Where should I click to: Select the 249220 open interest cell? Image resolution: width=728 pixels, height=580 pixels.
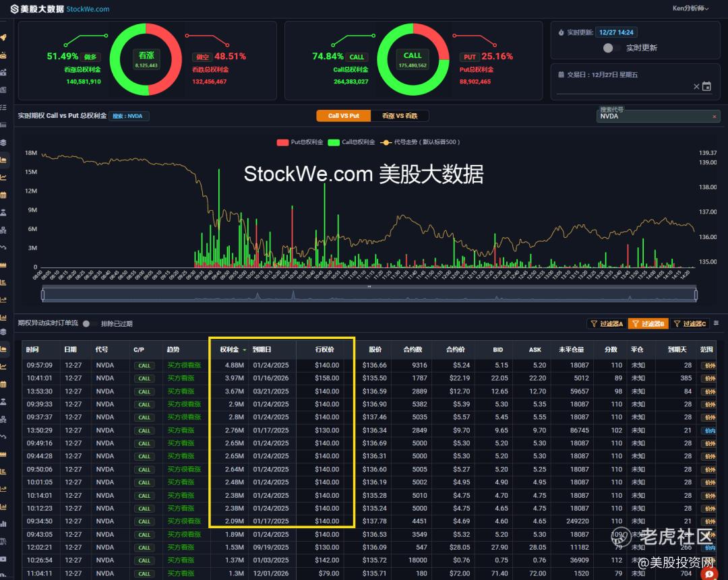(x=578, y=521)
